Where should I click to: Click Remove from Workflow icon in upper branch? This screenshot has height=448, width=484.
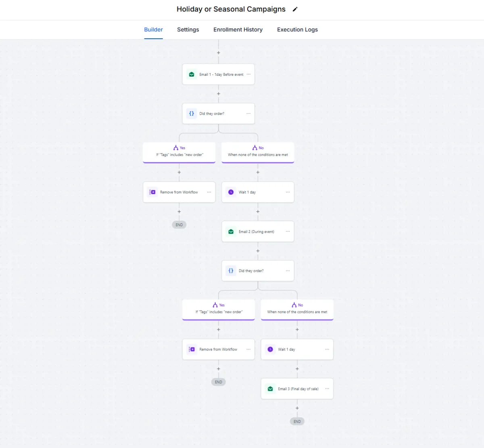(152, 192)
